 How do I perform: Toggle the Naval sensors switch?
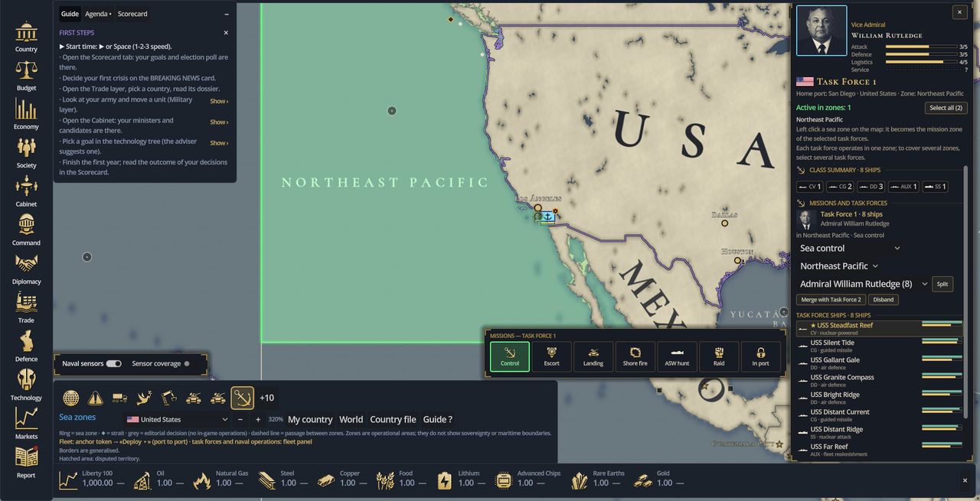[113, 363]
